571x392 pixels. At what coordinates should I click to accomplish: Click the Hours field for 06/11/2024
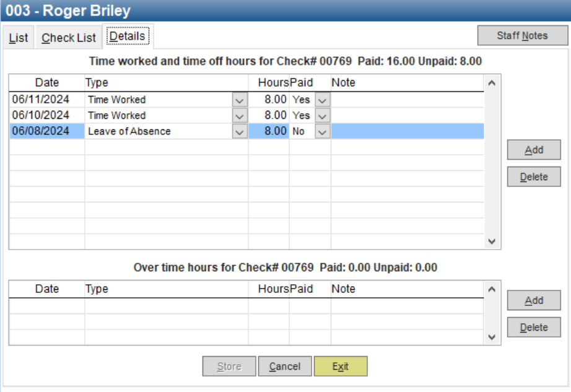pos(274,99)
